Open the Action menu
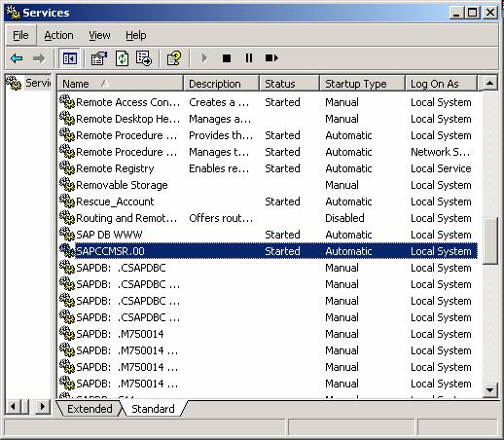This screenshot has height=440, width=504. pos(58,35)
